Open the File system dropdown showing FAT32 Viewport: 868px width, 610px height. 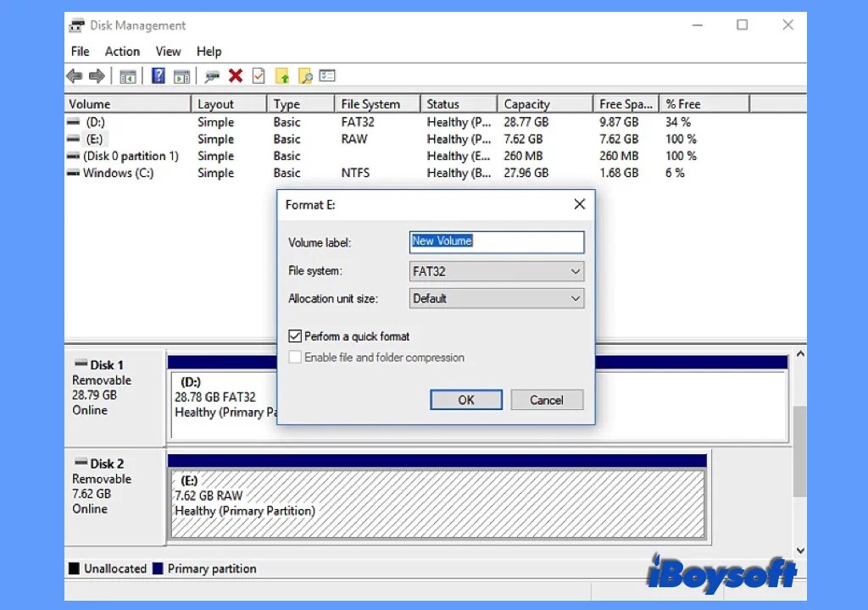[x=576, y=271]
